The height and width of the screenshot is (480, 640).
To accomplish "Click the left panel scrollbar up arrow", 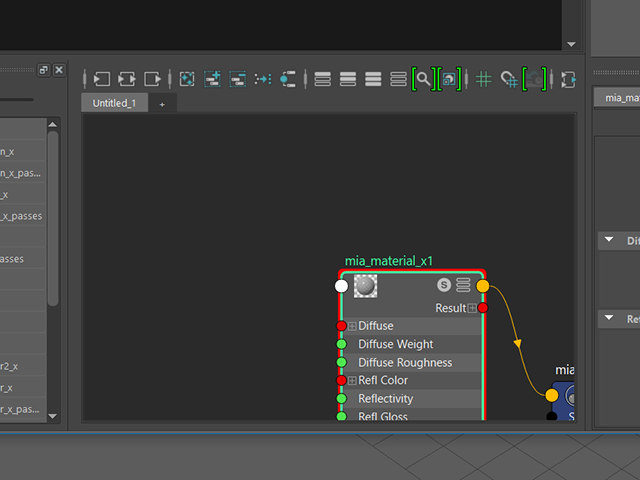I will 53,124.
